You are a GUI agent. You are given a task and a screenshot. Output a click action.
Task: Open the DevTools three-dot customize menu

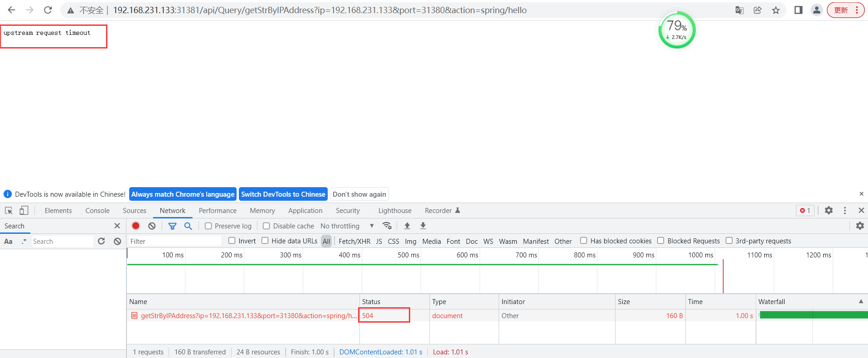(845, 210)
